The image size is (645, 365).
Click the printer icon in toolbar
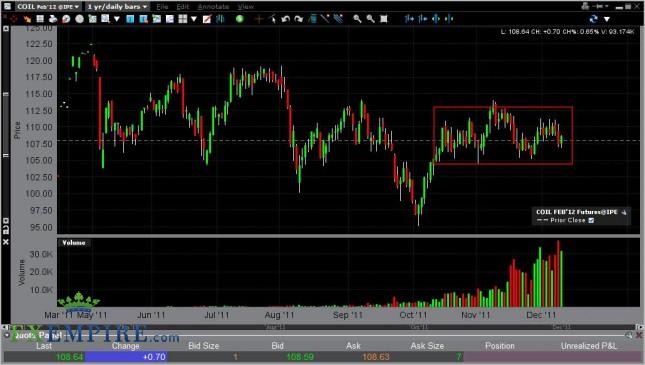pyautogui.click(x=53, y=19)
